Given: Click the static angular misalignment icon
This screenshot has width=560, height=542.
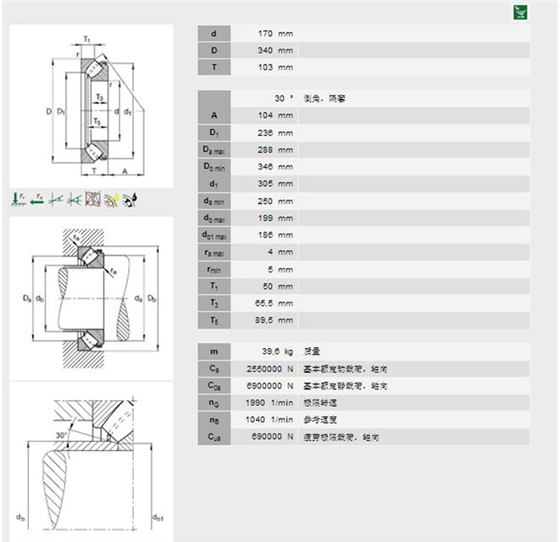Looking at the screenshot, I should (56, 199).
